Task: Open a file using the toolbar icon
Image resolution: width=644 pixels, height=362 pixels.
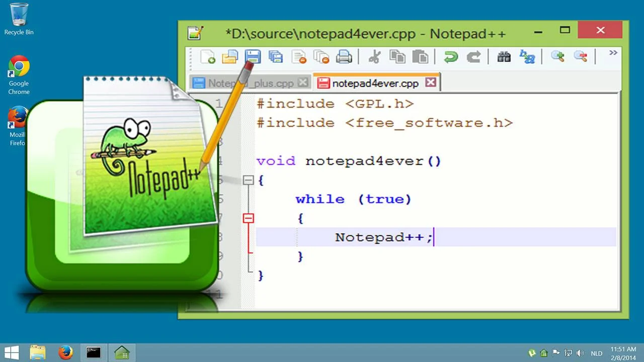Action: tap(230, 57)
